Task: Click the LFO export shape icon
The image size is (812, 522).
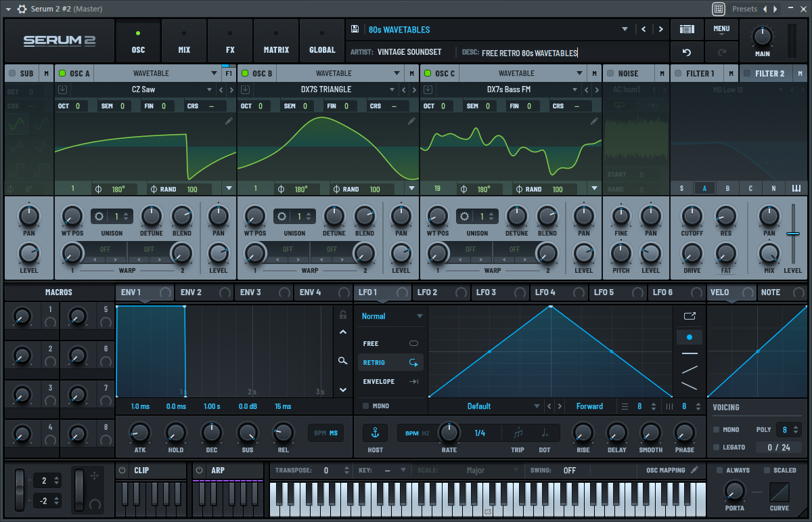Action: click(x=690, y=316)
